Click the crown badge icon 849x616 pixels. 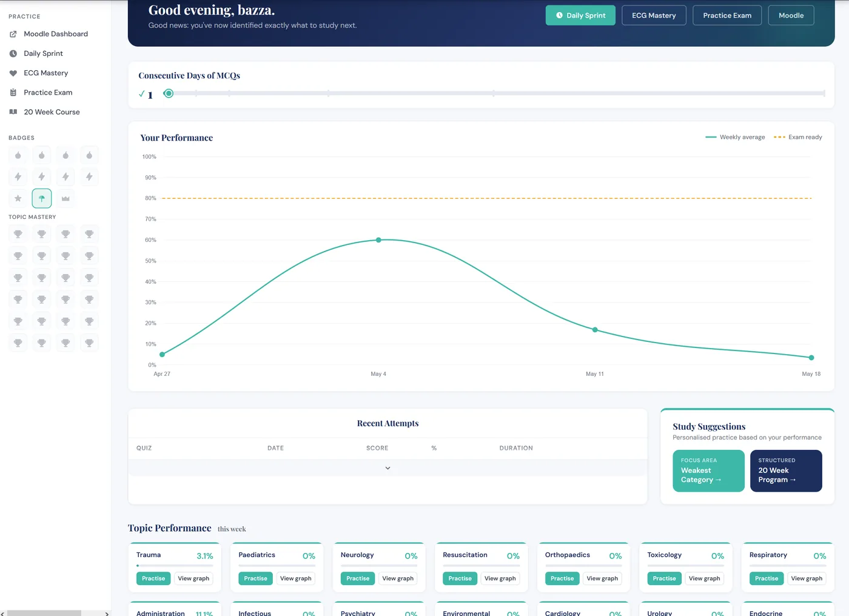(x=65, y=198)
